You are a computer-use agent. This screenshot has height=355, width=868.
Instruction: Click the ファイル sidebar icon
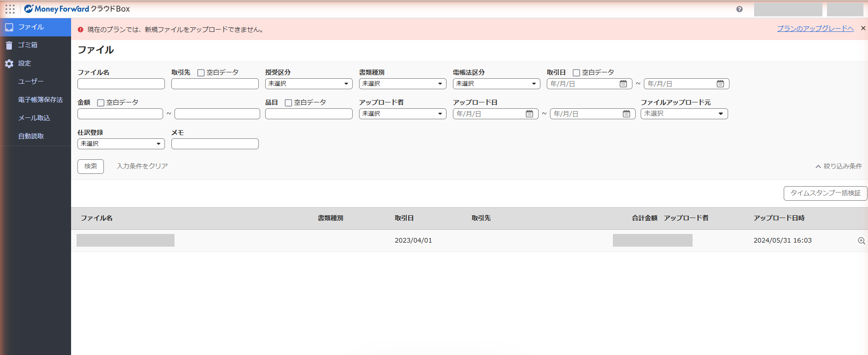coord(9,27)
